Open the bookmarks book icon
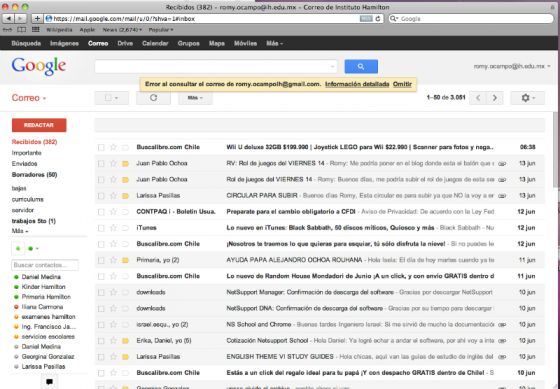Screen dimensions: 560x389 pyautogui.click(x=22, y=30)
